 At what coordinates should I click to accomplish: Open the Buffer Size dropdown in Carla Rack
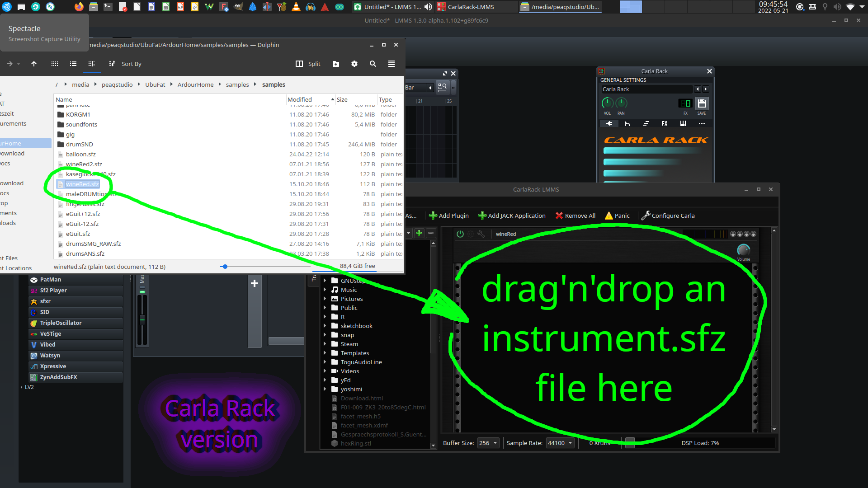pyautogui.click(x=488, y=443)
